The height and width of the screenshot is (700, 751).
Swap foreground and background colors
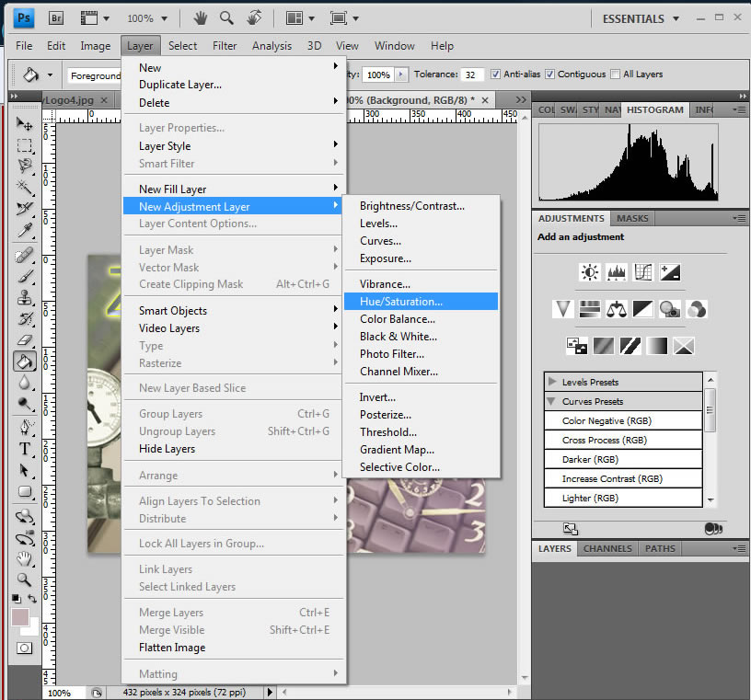point(32,598)
